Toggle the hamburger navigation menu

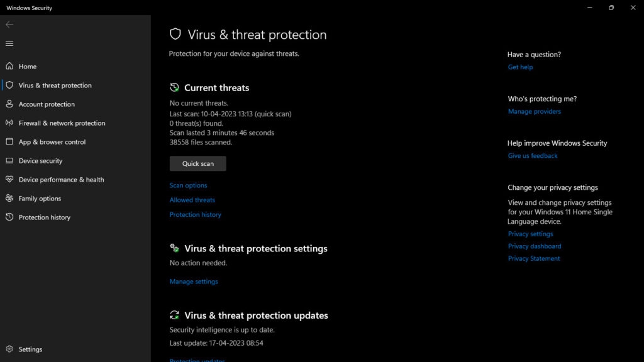[x=9, y=43]
